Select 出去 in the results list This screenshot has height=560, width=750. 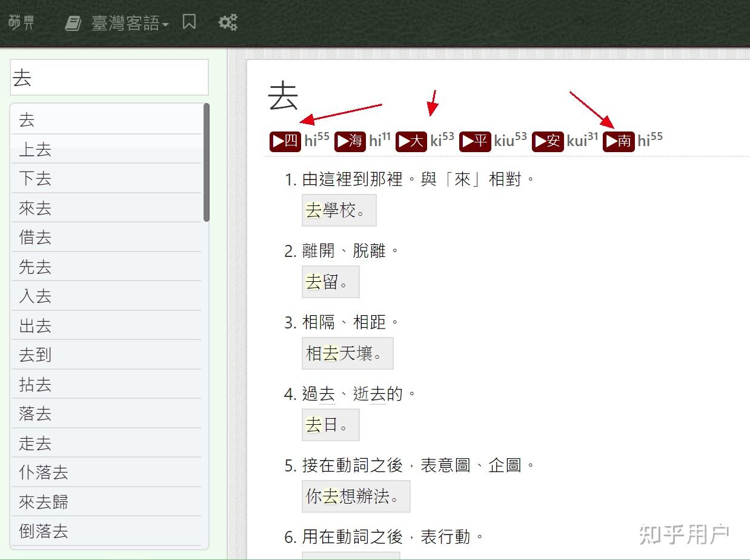click(x=106, y=325)
